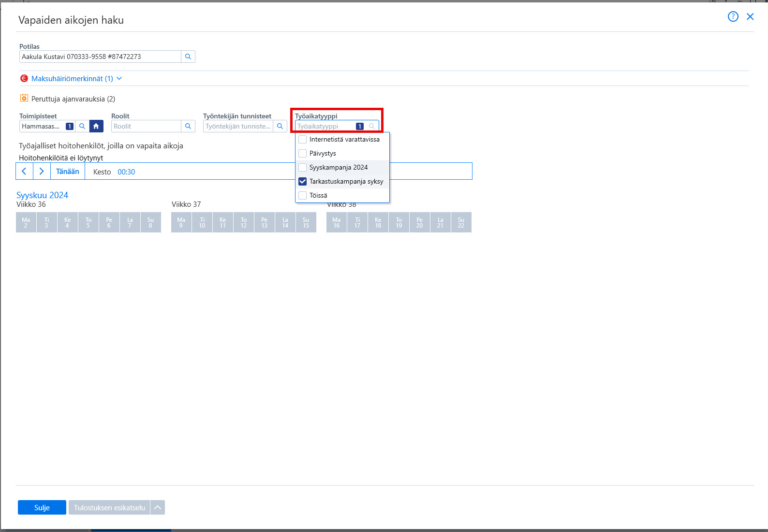Open help with the question mark icon

pos(733,17)
